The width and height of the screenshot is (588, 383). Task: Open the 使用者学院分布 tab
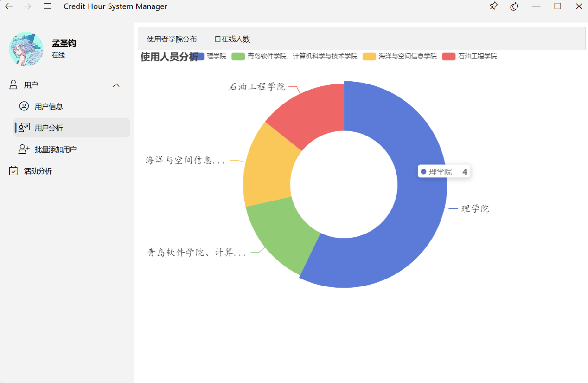[172, 39]
